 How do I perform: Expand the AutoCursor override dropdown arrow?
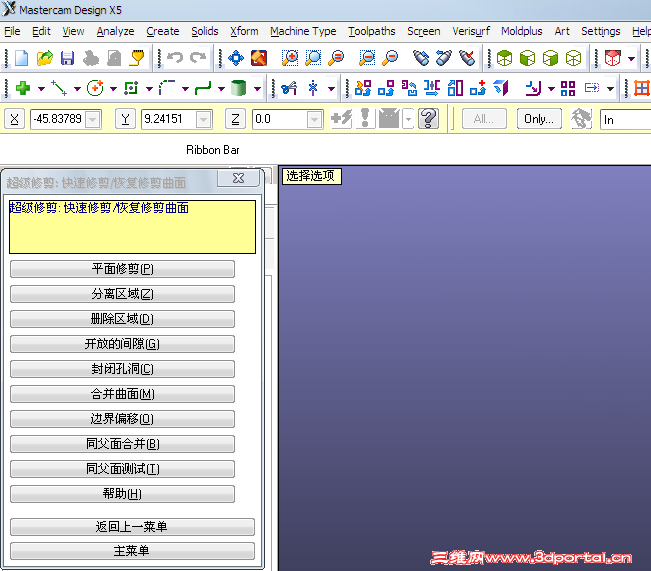409,120
